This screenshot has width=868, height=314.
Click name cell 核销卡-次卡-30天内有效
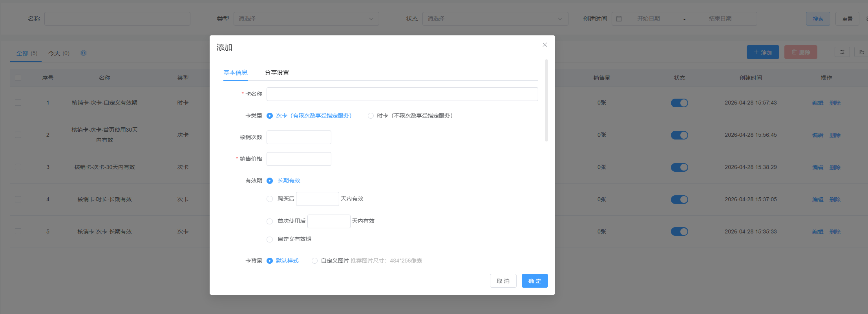(x=104, y=167)
